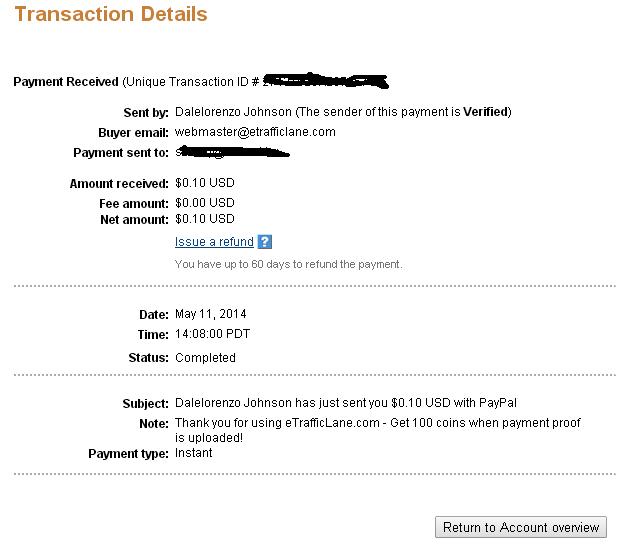Click the eTrafficLane.com thank you note
Image resolution: width=644 pixels, height=559 pixels.
[x=377, y=430]
